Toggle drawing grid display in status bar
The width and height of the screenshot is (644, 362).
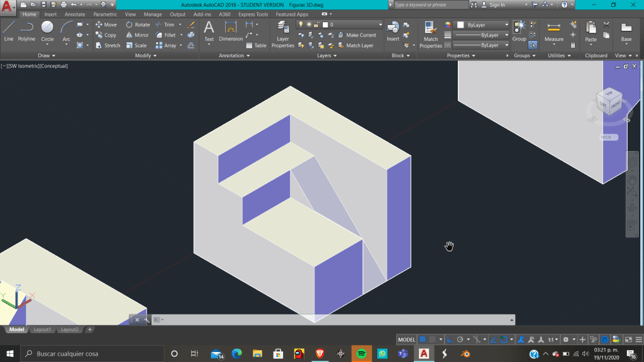(423, 339)
